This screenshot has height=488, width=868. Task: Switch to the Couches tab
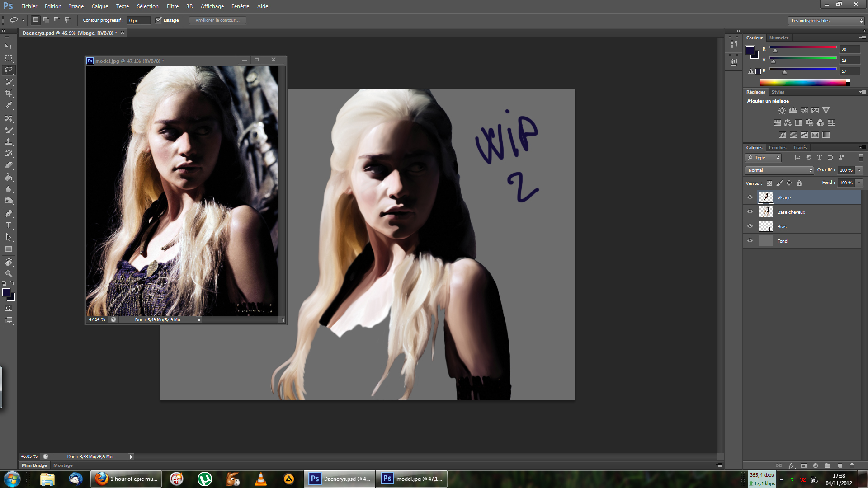[778, 148]
